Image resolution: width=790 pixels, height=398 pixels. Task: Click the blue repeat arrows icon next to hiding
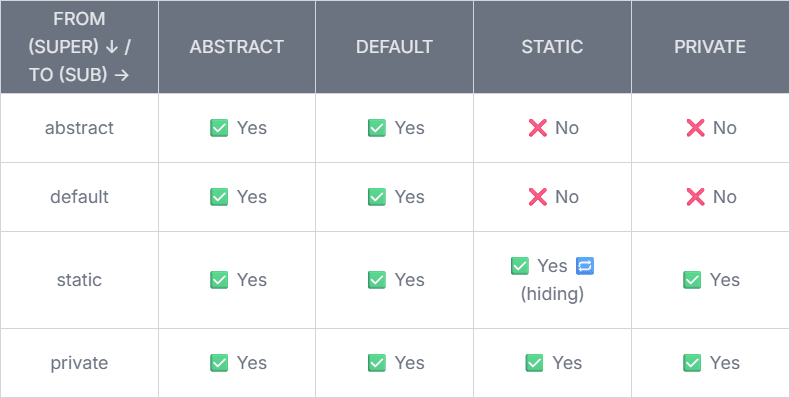(x=585, y=266)
